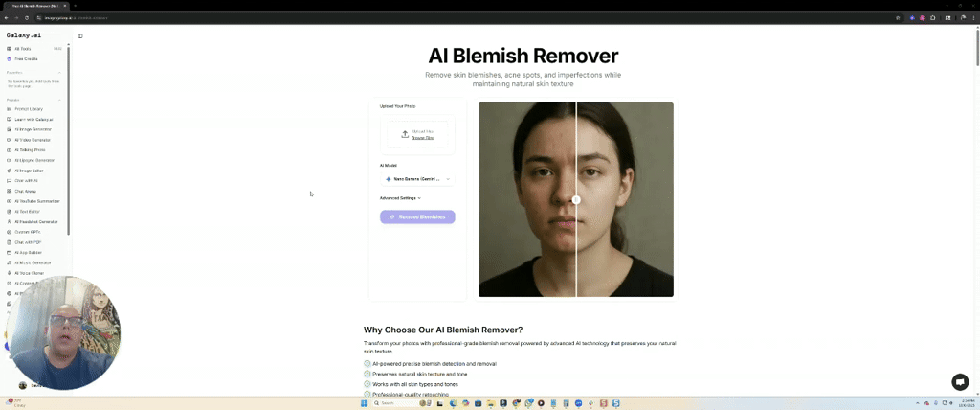Click the AI Image Editor icon
The width and height of the screenshot is (980, 410).
[9, 171]
